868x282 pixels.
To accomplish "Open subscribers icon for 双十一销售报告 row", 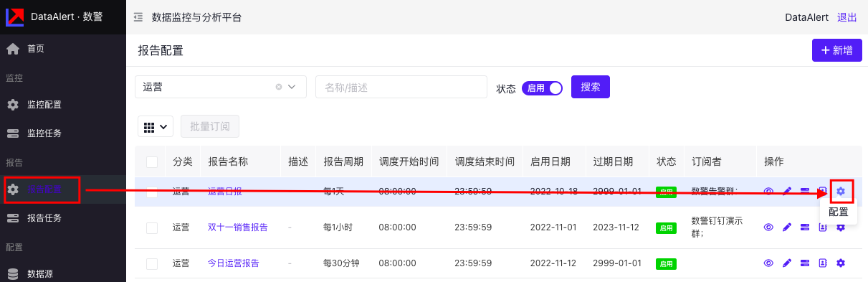I will coord(823,227).
